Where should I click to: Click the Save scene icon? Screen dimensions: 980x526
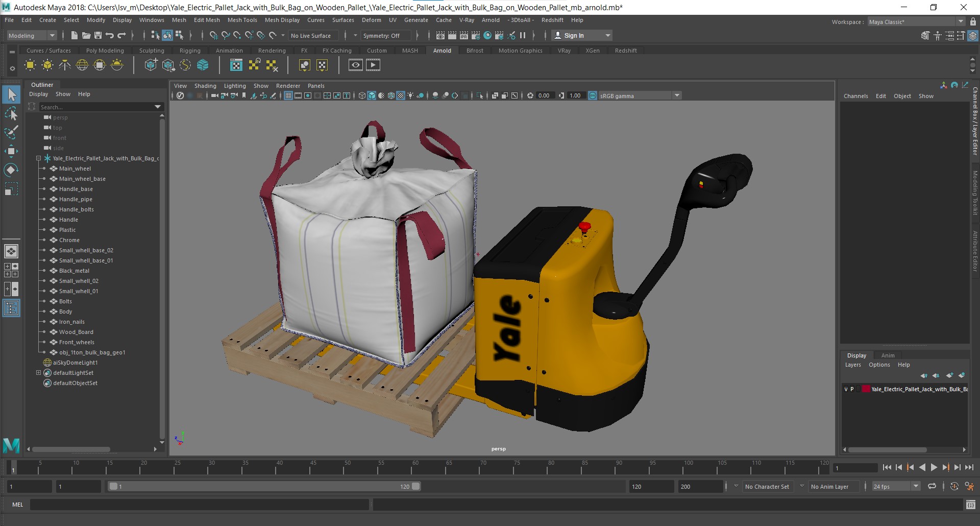pos(97,35)
